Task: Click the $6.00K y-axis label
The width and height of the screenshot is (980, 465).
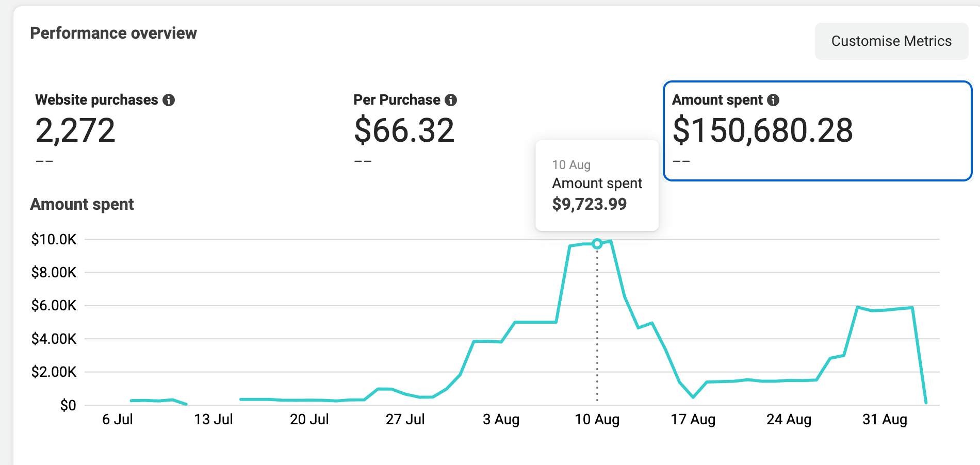Action: point(54,306)
